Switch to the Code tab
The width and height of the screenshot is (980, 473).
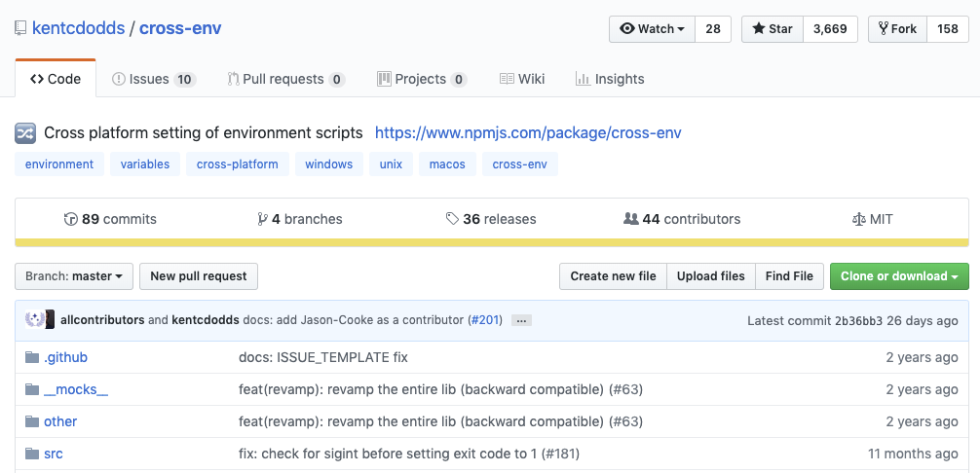[x=56, y=79]
